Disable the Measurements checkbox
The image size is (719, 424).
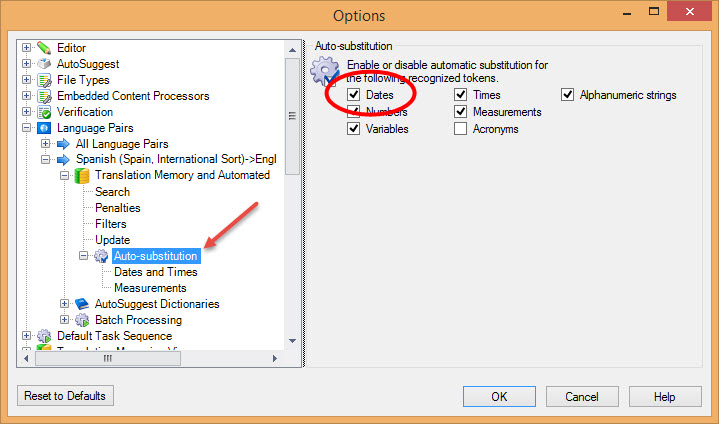pos(461,112)
